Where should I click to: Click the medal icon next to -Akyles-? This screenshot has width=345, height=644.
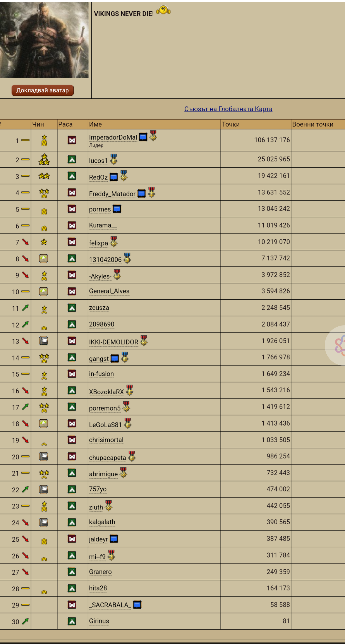[117, 275]
